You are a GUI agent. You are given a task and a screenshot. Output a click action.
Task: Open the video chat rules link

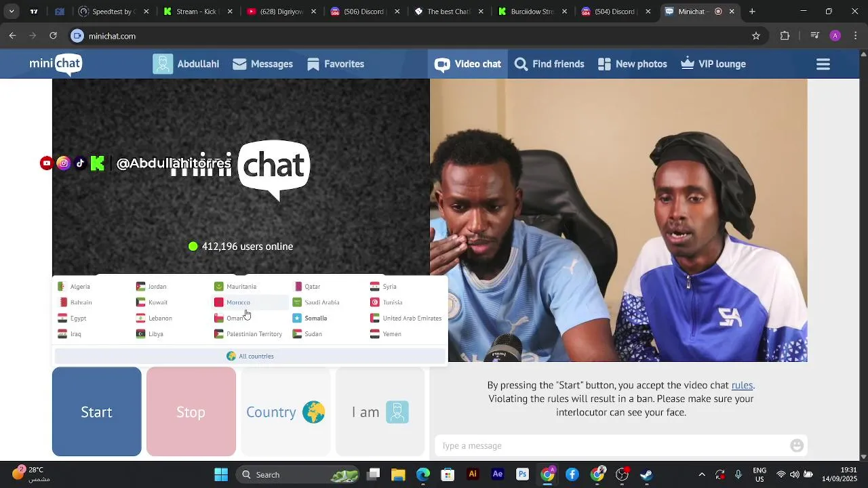click(x=742, y=385)
